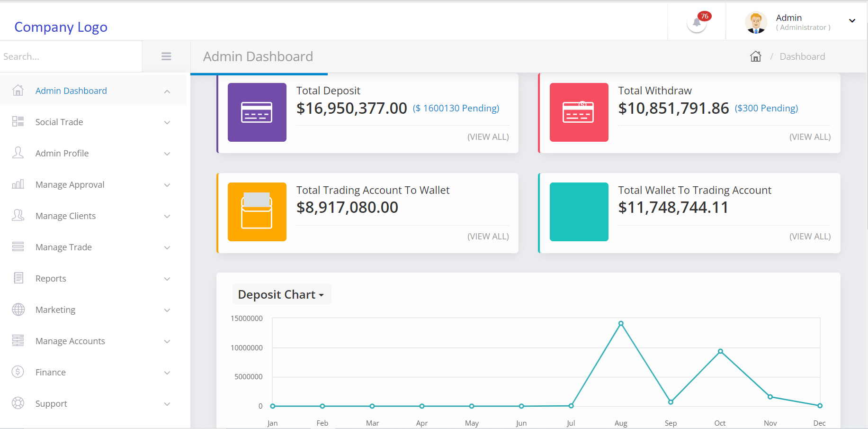Click the orange Trading Account To Wallet icon
868x429 pixels.
point(257,212)
